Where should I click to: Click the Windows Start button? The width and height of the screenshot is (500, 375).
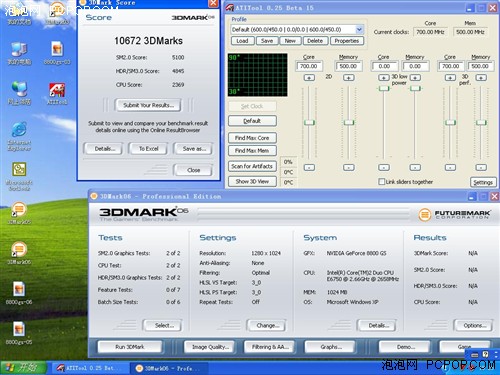point(23,368)
